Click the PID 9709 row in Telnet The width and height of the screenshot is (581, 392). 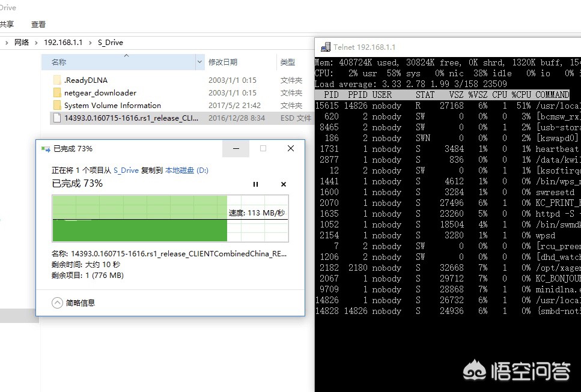(x=448, y=289)
